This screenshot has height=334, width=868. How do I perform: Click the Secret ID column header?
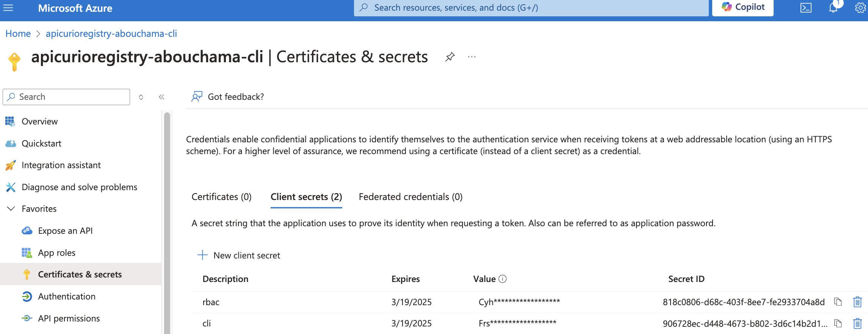[686, 279]
